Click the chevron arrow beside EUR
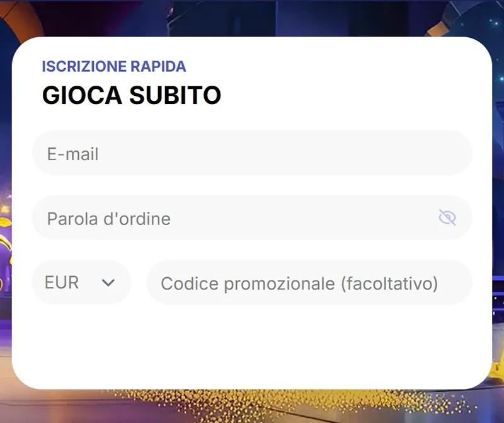This screenshot has width=504, height=423. [108, 283]
